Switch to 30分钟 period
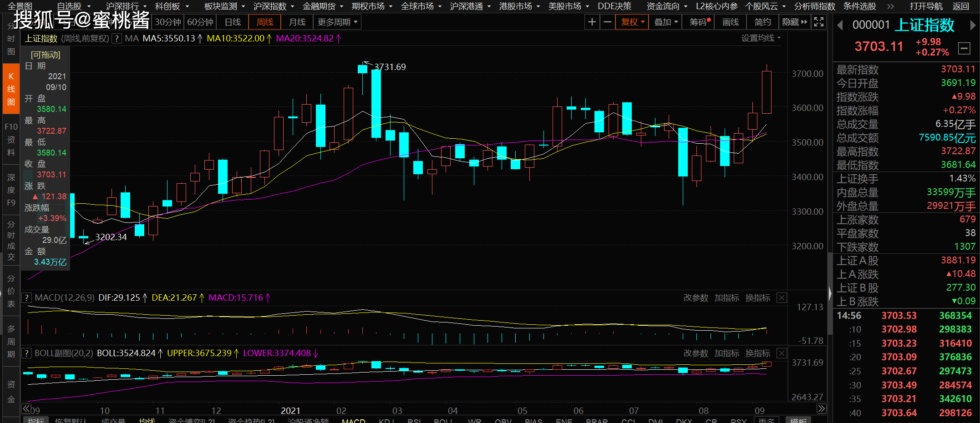Viewport: 980px width, 423px height. 168,22
